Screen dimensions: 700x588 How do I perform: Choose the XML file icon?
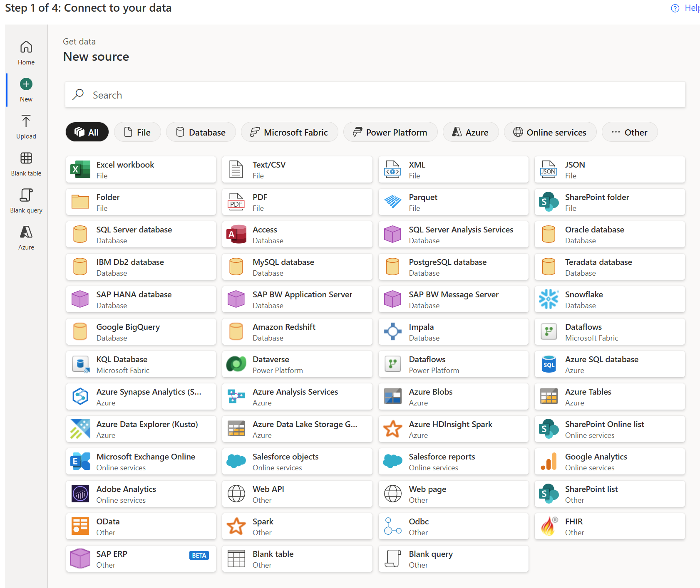point(392,170)
